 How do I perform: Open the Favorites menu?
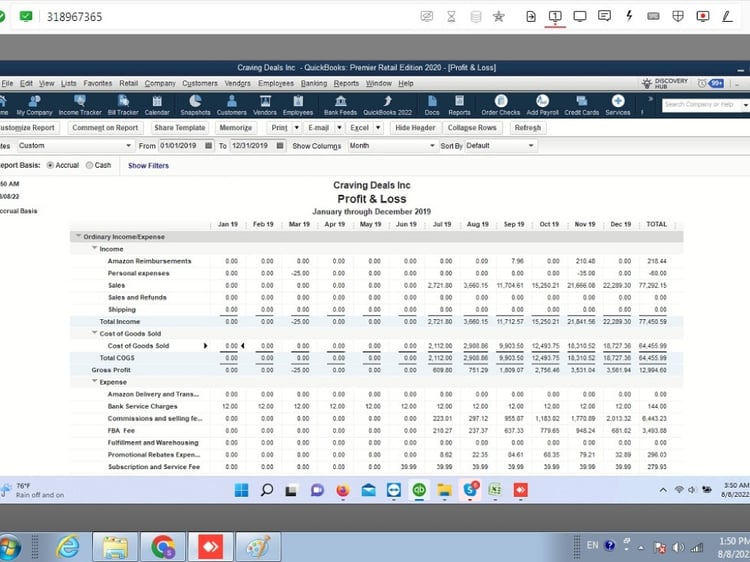pos(98,83)
